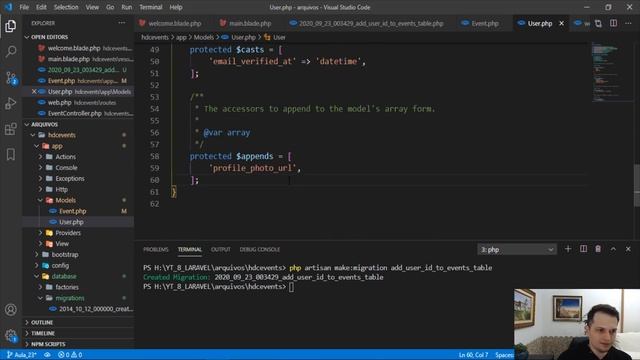
Task: Switch to the Problems panel tab
Action: click(156, 249)
